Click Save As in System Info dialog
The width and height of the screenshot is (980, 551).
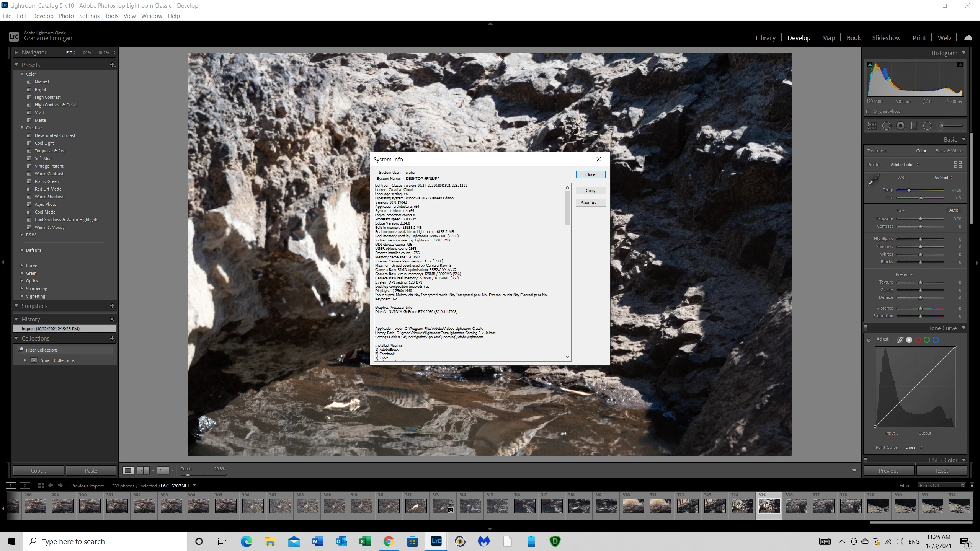click(x=590, y=203)
